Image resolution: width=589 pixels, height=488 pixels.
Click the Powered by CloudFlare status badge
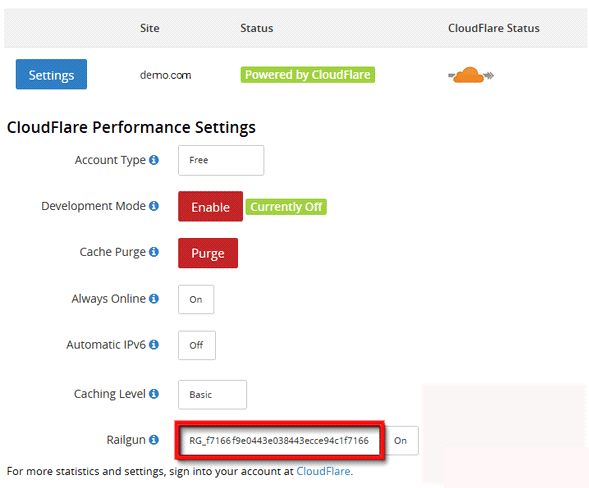(308, 75)
